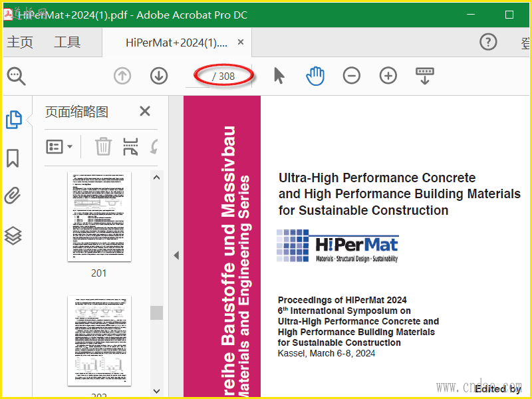Screen dimensions: 532x399
Task: Click the thumbnail panel scrollbar thumb
Action: [156, 313]
